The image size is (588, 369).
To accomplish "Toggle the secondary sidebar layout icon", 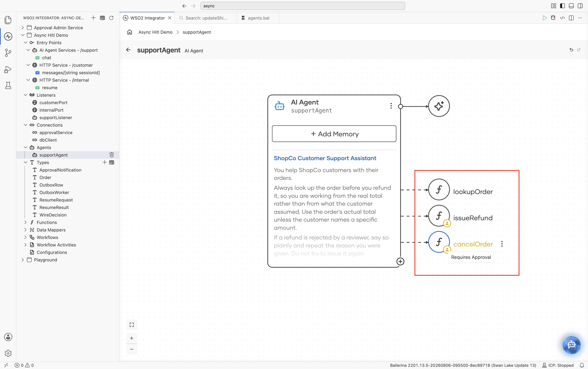I will point(580,6).
